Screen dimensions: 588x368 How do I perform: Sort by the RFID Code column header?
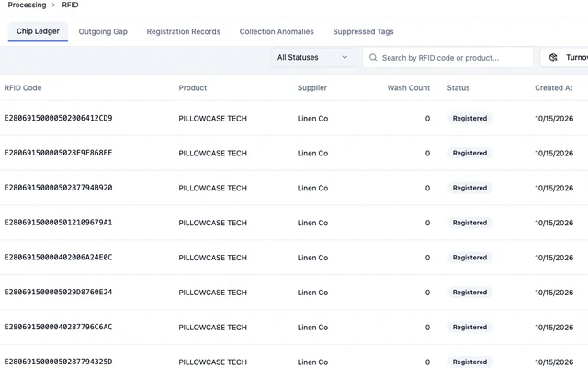[x=23, y=88]
